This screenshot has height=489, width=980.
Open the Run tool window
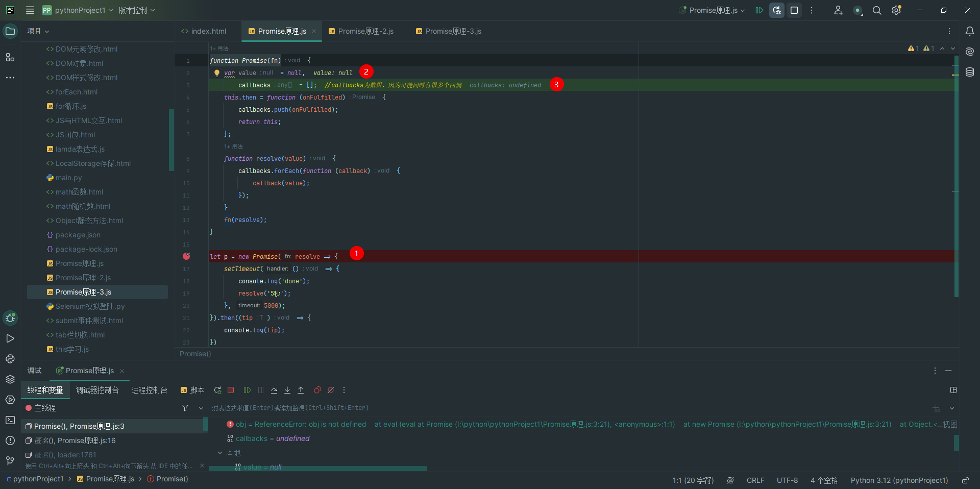coord(10,338)
